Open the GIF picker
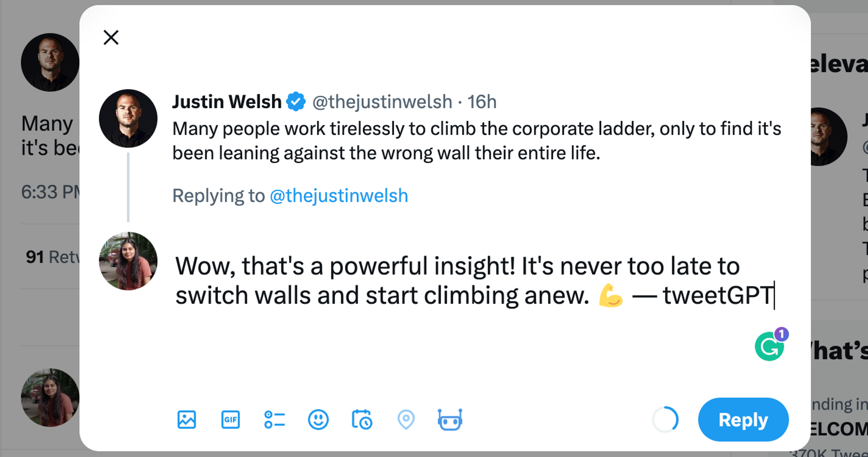This screenshot has width=868, height=457. point(230,420)
